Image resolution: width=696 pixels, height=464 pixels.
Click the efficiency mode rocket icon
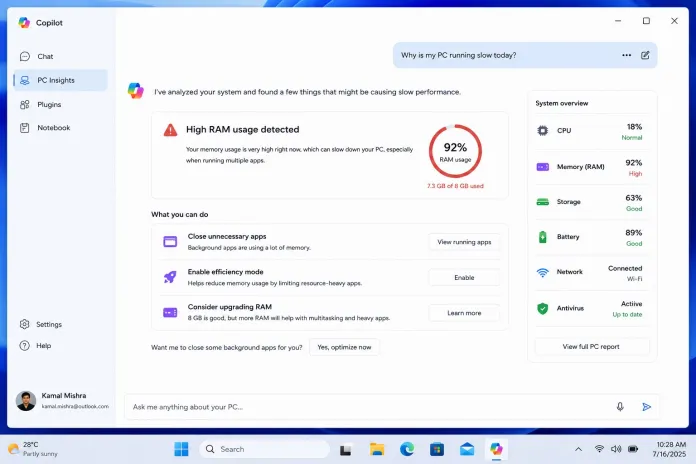[x=170, y=278]
